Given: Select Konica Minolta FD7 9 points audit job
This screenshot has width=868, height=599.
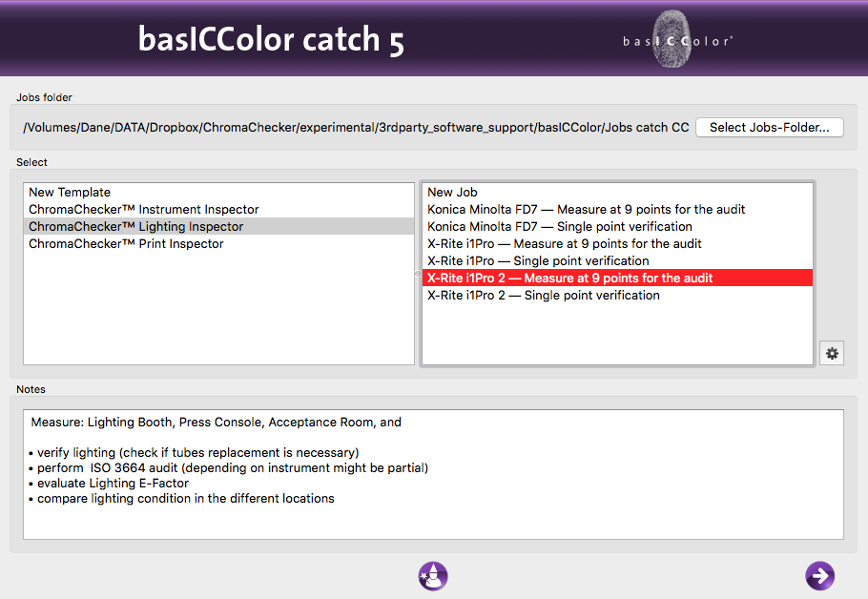Looking at the screenshot, I should (x=617, y=209).
